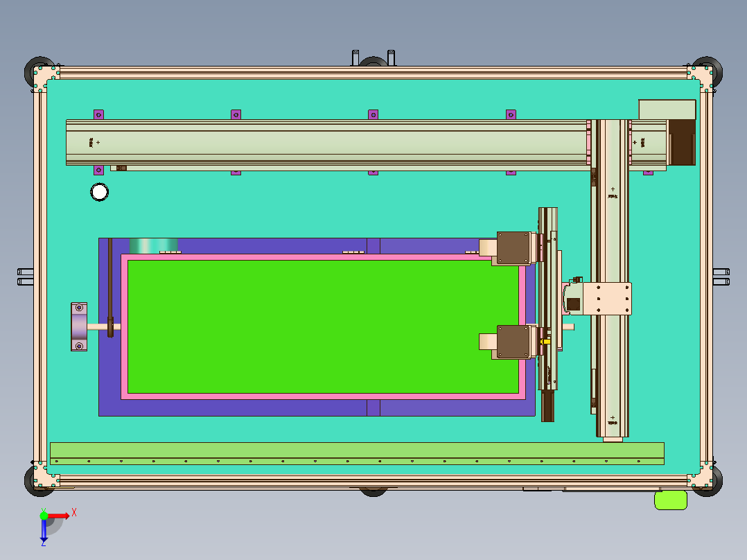Select the upper brown motor block
Viewport: 747px width, 560px height.
point(513,248)
